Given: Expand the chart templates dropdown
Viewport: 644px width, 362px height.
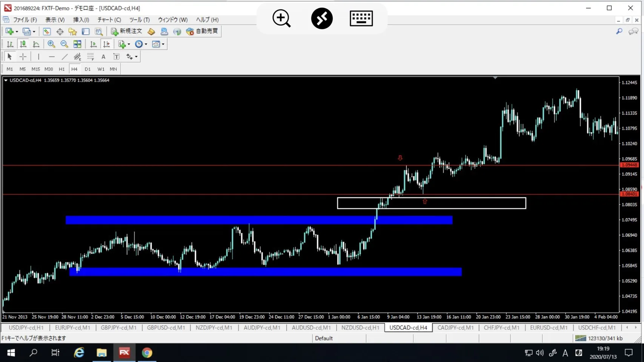Looking at the screenshot, I should 163,44.
